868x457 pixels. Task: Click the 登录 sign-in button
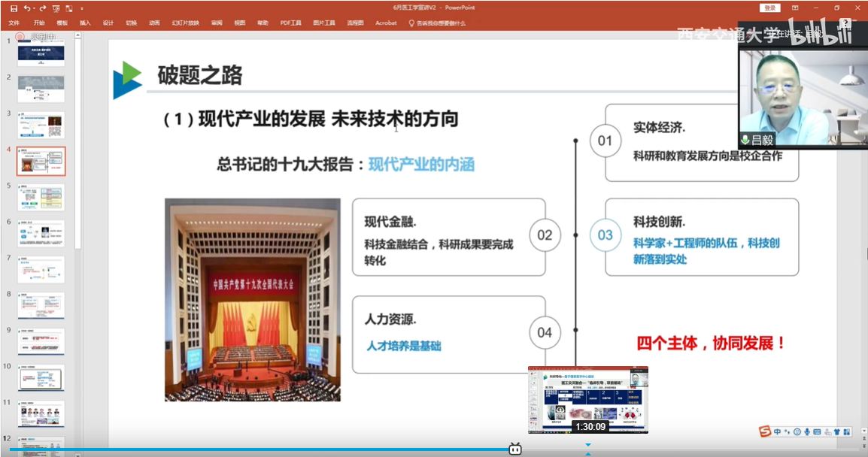point(769,8)
